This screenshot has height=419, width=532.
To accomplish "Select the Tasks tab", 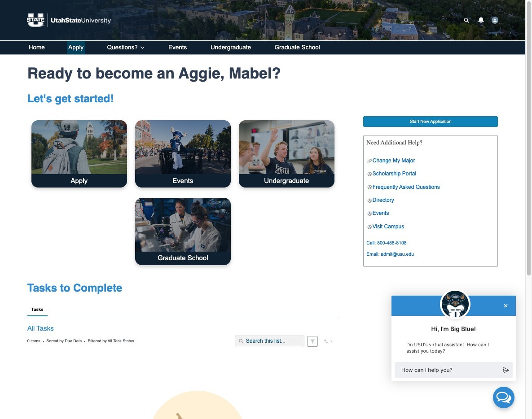I will click(37, 310).
